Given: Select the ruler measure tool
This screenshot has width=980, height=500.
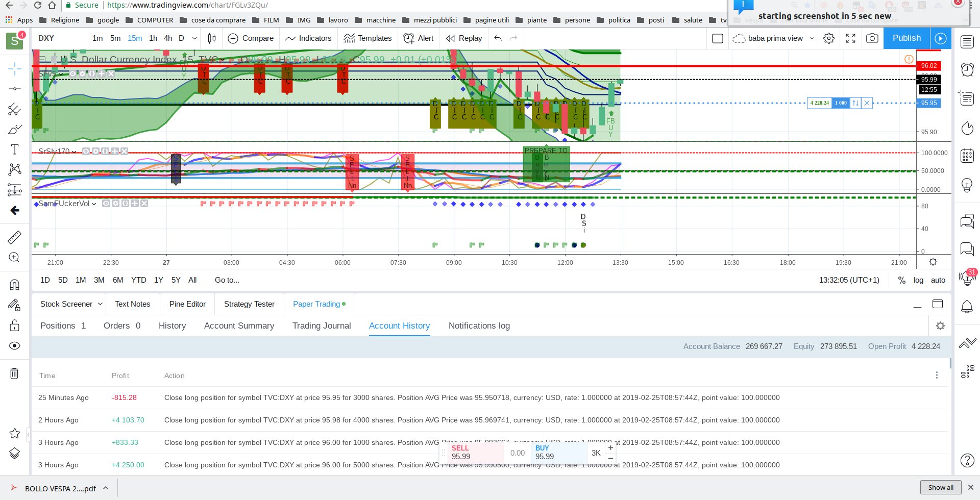Looking at the screenshot, I should 15,237.
